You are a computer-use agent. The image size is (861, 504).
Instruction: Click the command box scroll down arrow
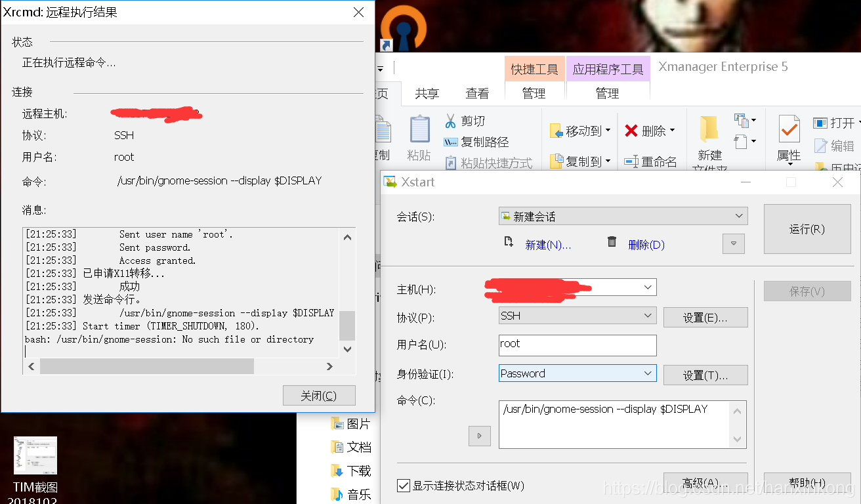(x=738, y=439)
